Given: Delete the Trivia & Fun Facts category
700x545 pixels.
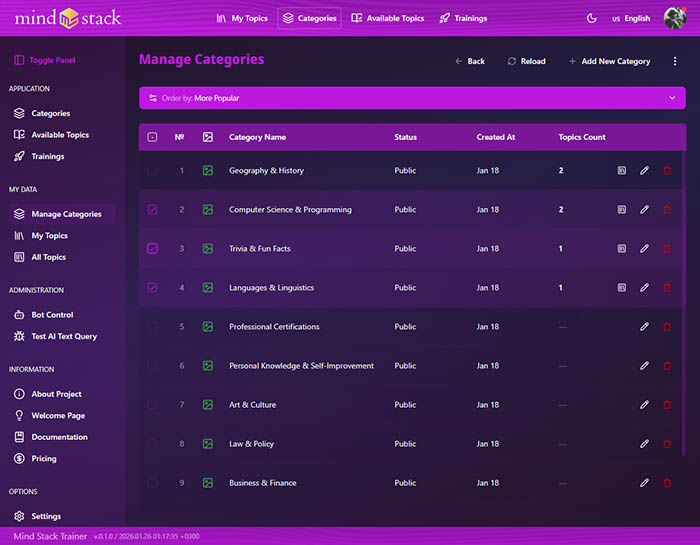Looking at the screenshot, I should (x=667, y=249).
